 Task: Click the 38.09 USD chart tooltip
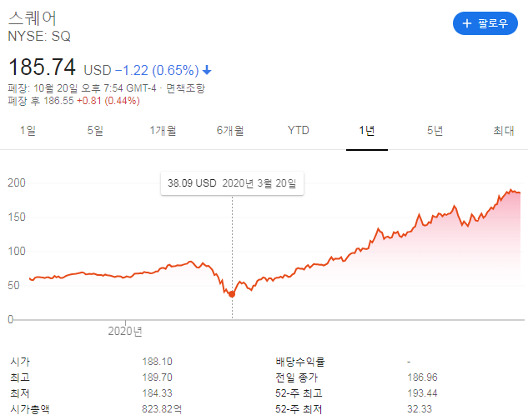pyautogui.click(x=233, y=183)
